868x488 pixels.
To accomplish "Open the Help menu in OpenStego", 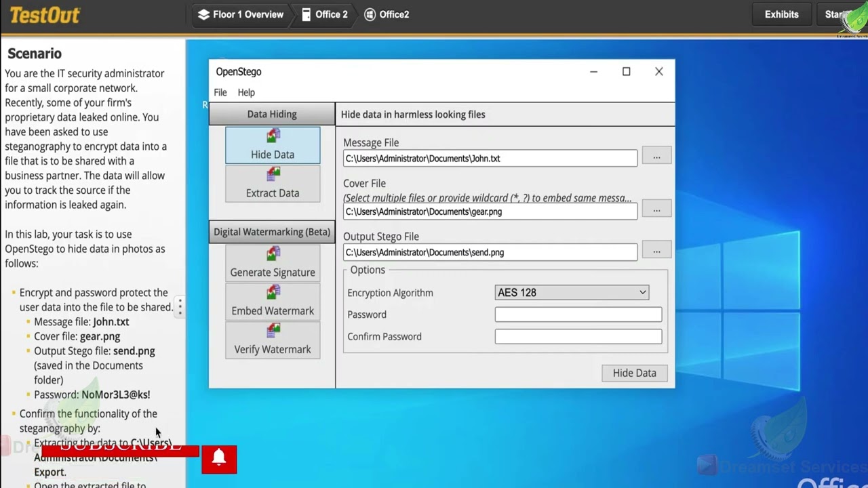I will (x=246, y=92).
